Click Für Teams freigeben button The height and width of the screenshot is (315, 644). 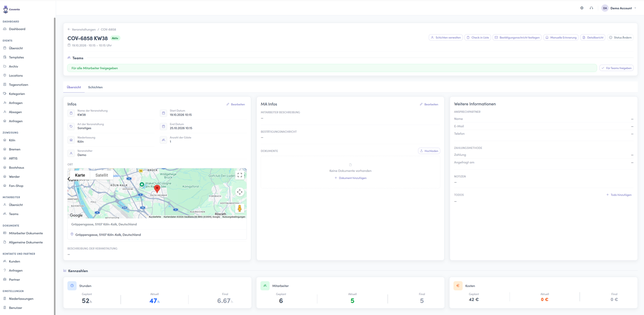616,68
